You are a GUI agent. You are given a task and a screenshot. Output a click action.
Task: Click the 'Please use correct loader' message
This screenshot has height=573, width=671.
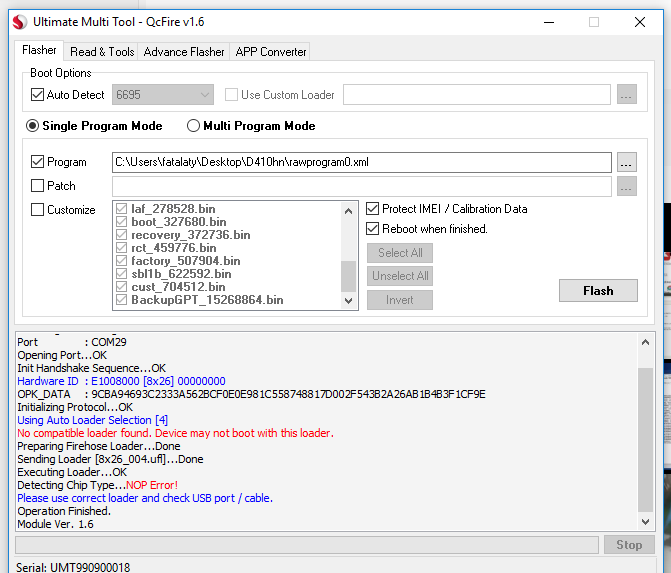[x=145, y=498]
